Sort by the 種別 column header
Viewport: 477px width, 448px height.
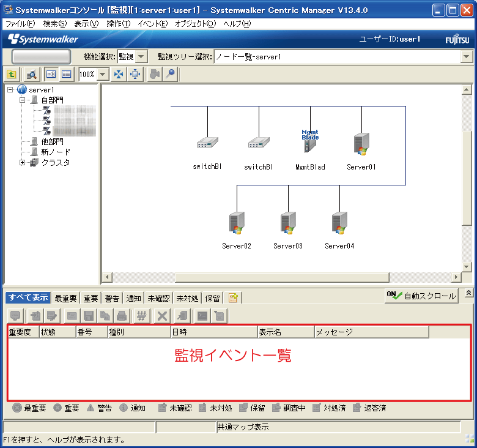pos(139,332)
